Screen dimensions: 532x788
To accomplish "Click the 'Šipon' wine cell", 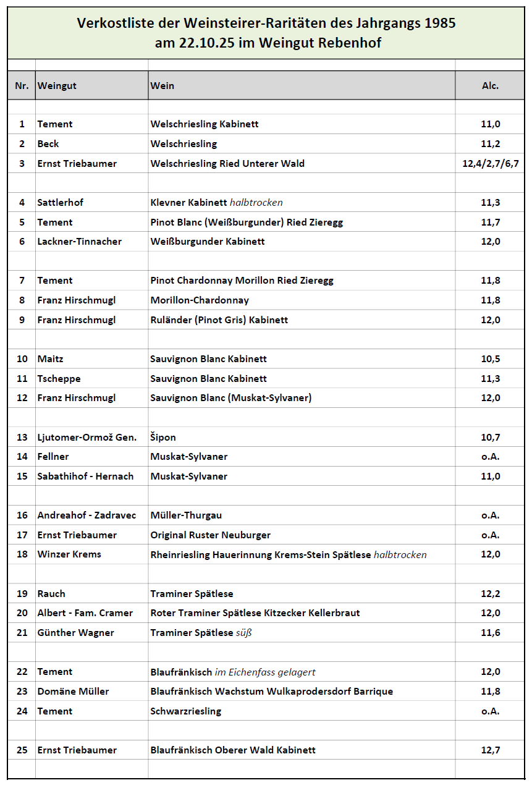I will (163, 438).
